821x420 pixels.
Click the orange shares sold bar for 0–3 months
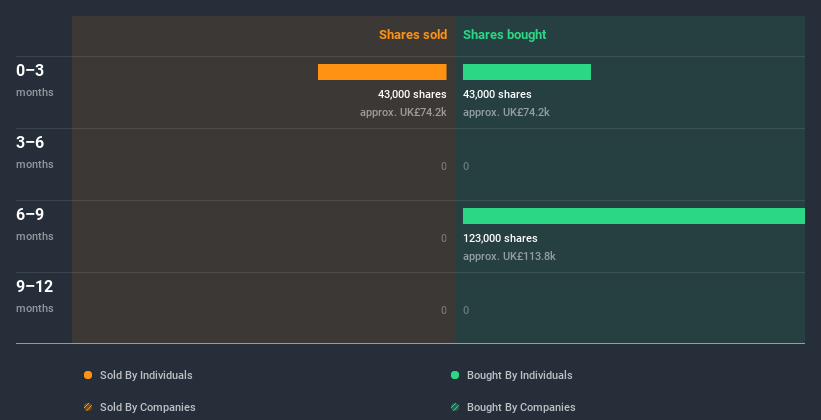(382, 72)
